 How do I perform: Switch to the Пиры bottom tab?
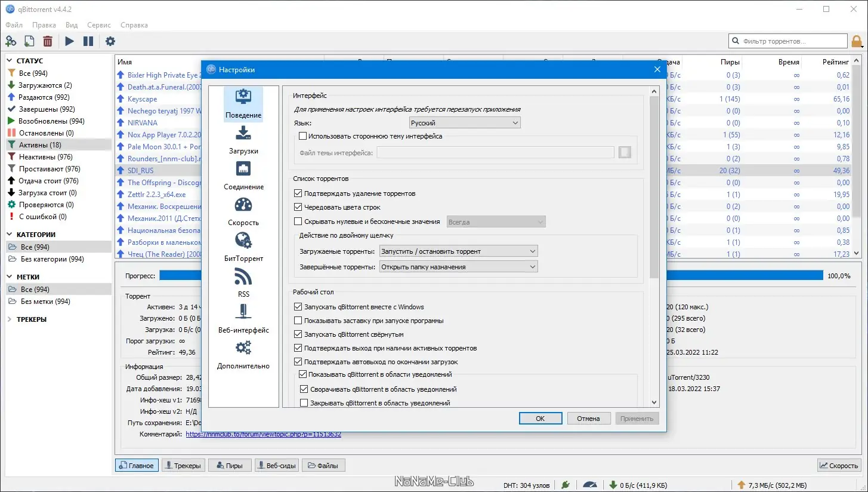click(x=230, y=466)
